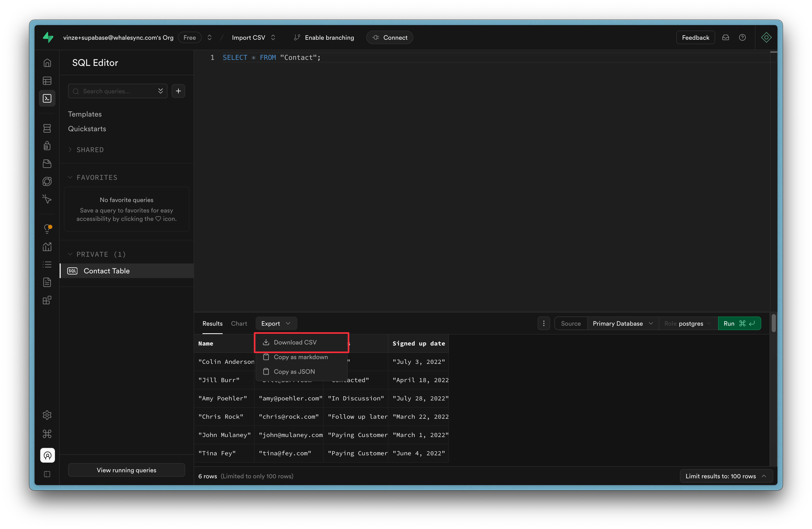Open results options three-dot menu
Viewport: 812px width, 529px height.
coord(544,324)
